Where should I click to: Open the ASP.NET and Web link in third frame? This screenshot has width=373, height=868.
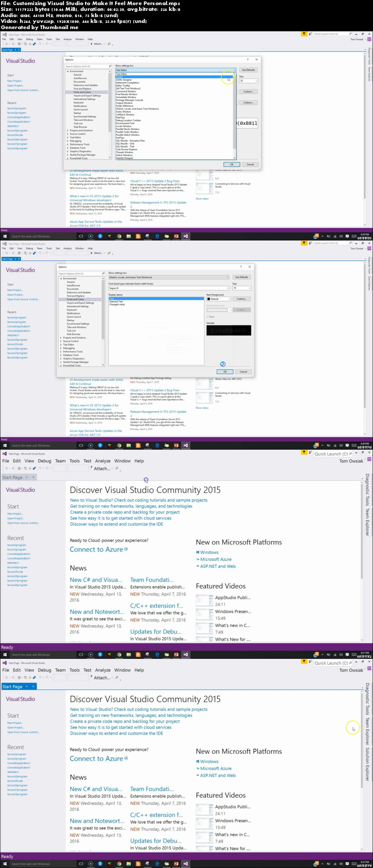[x=218, y=566]
